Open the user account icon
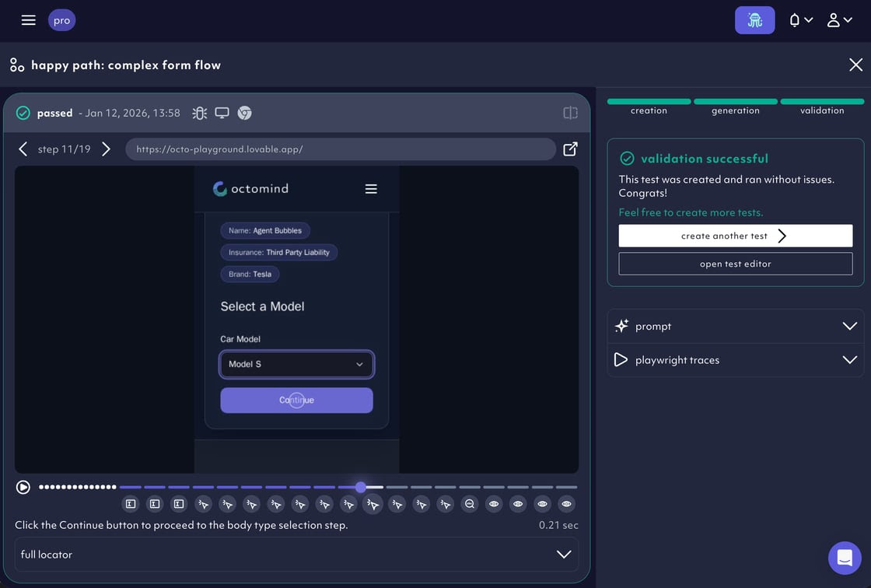The height and width of the screenshot is (588, 871). tap(833, 20)
